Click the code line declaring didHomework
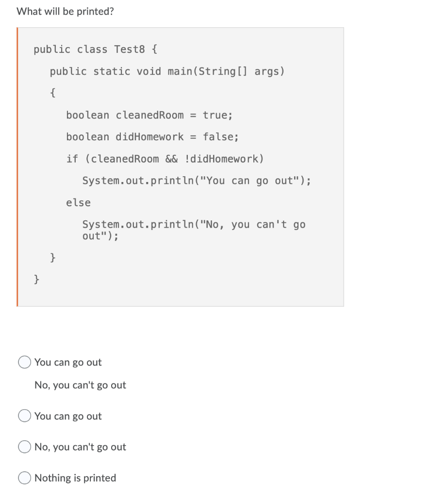The height and width of the screenshot is (497, 448). click(152, 137)
